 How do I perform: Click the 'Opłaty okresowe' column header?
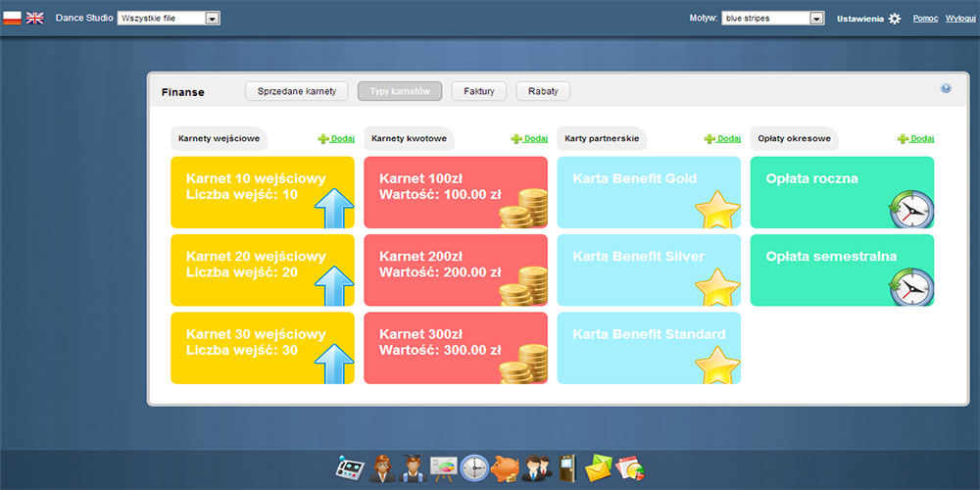(x=795, y=139)
